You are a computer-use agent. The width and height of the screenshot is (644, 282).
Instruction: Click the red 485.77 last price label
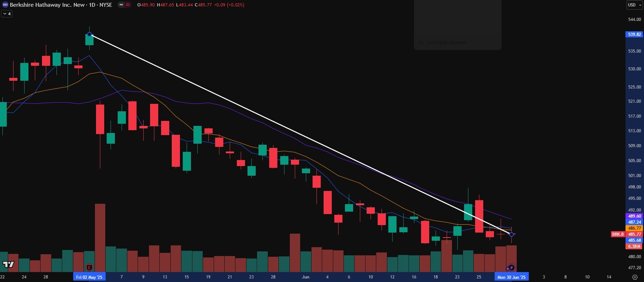click(x=634, y=234)
